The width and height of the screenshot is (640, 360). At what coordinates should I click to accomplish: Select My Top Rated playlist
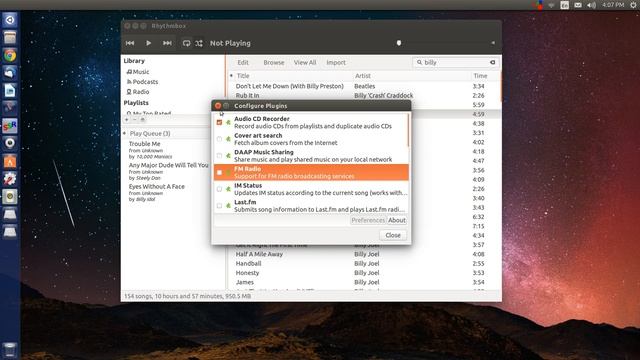(x=149, y=113)
